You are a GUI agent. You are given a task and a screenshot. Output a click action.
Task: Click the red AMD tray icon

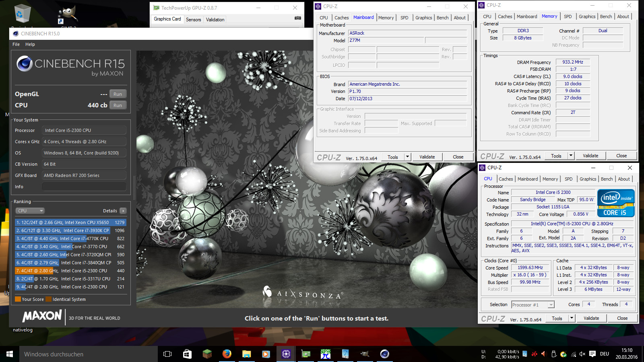click(x=534, y=354)
